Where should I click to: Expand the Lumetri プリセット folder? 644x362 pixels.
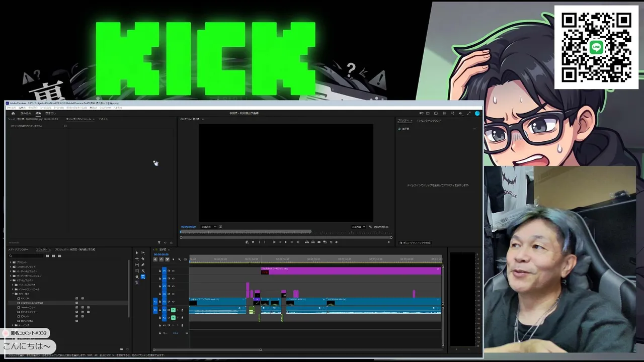[11, 267]
